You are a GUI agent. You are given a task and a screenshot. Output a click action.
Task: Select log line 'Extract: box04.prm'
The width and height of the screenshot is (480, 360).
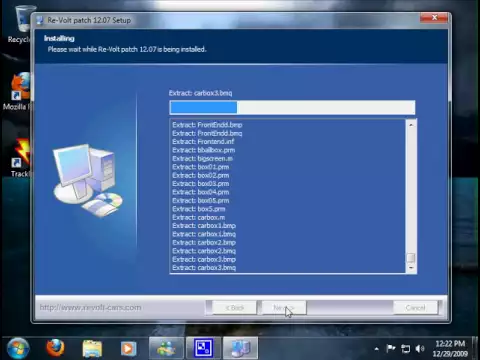pyautogui.click(x=200, y=192)
